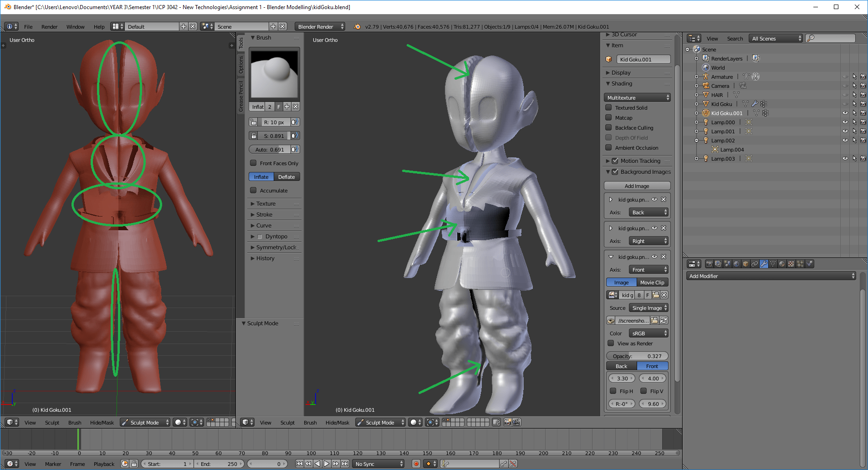Click the Add Image button
868x470 pixels.
point(637,186)
